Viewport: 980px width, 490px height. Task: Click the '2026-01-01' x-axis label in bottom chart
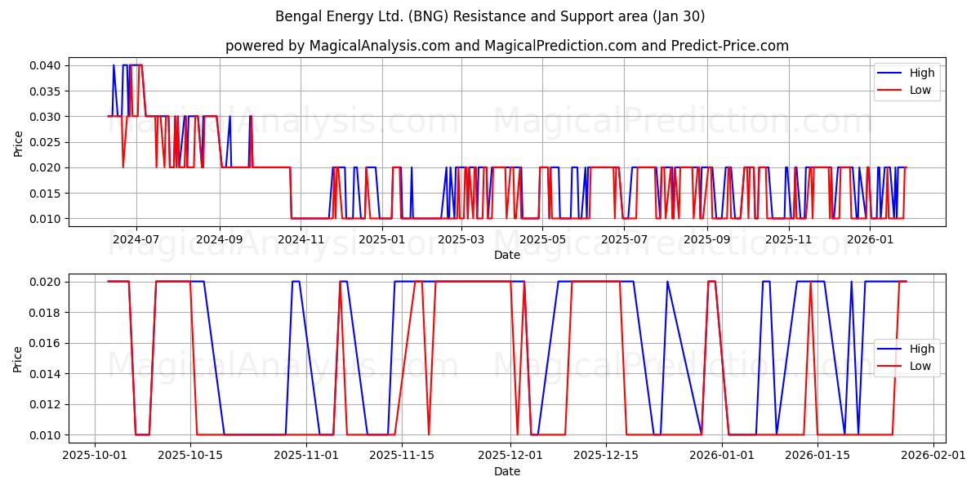(722, 456)
